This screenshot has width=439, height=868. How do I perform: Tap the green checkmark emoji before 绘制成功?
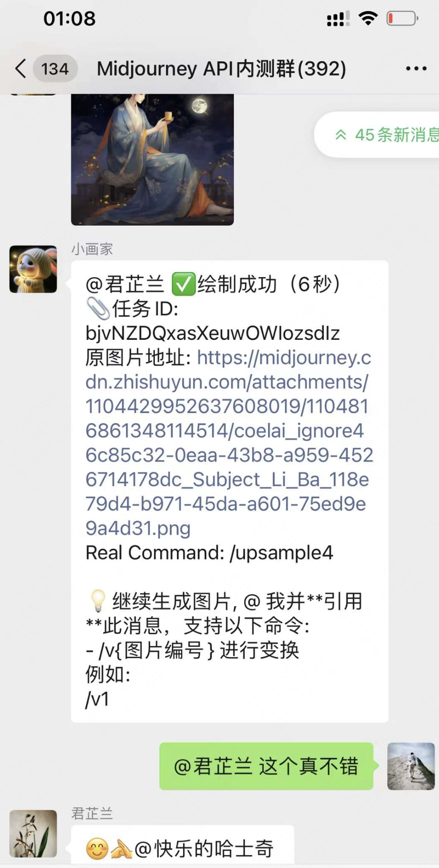point(183,285)
